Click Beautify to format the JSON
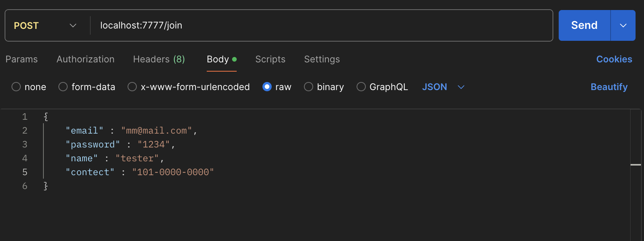 point(609,87)
